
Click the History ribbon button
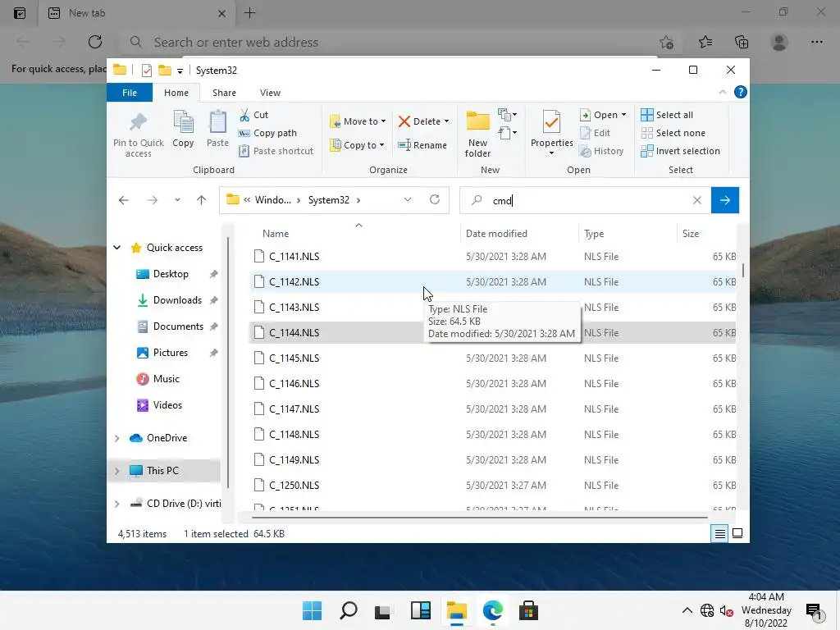[x=601, y=151]
